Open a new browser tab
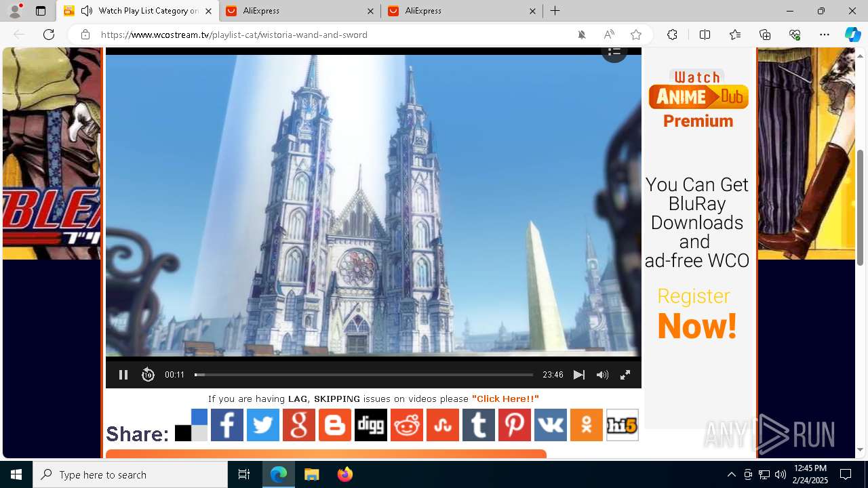The height and width of the screenshot is (488, 868). (555, 11)
